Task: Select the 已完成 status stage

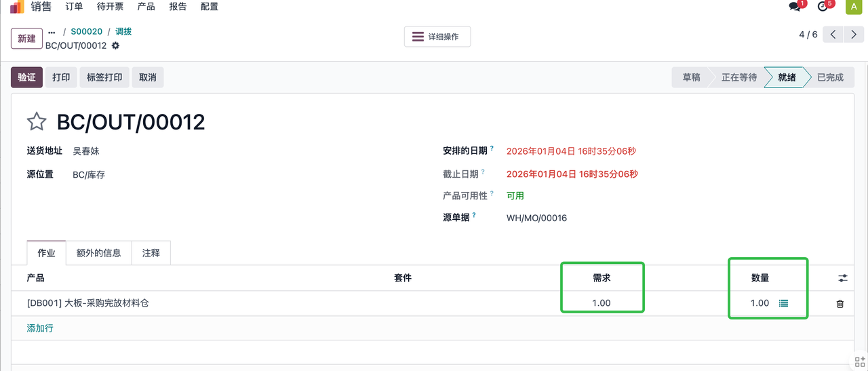Action: [x=830, y=77]
